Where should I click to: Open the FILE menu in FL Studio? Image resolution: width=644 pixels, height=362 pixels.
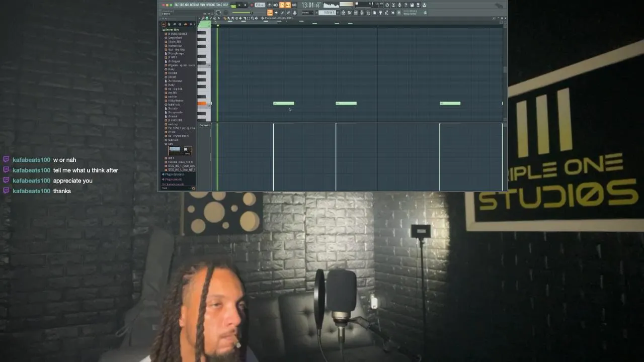[x=177, y=5]
